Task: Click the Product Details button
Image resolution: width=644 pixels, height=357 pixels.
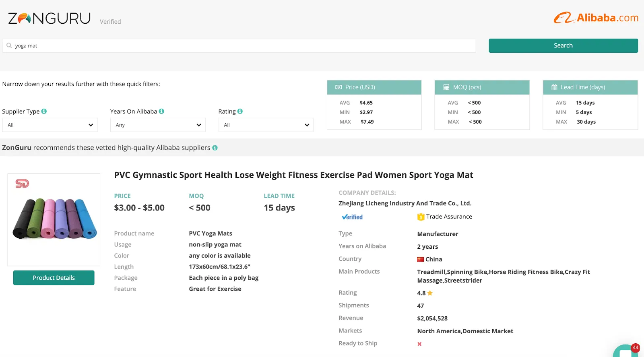Action: point(54,278)
